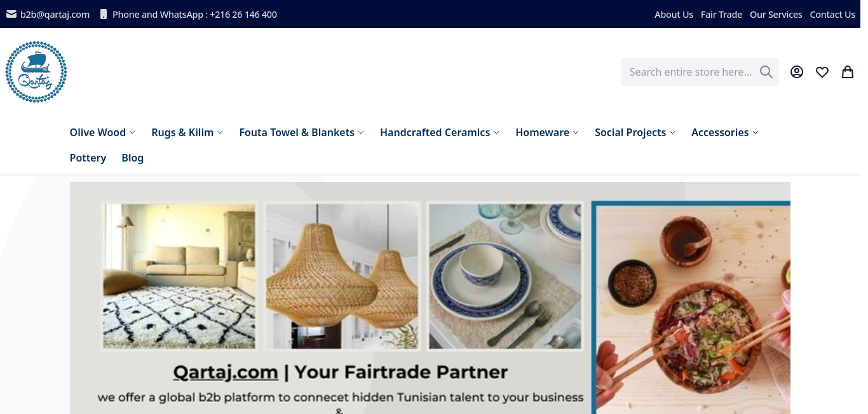This screenshot has height=414, width=868.
Task: Click the phone icon in top bar
Action: pos(104,14)
